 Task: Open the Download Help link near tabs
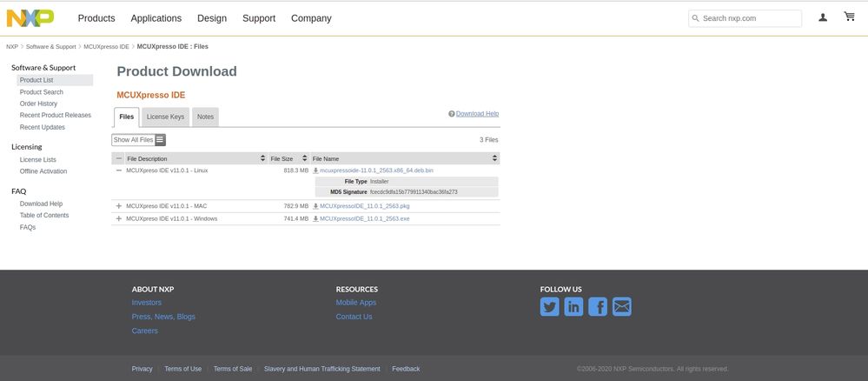click(x=477, y=114)
